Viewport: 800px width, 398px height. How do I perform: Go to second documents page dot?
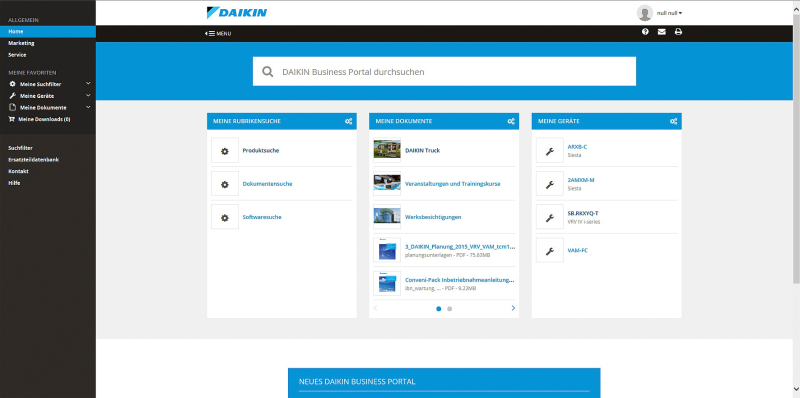[449, 309]
